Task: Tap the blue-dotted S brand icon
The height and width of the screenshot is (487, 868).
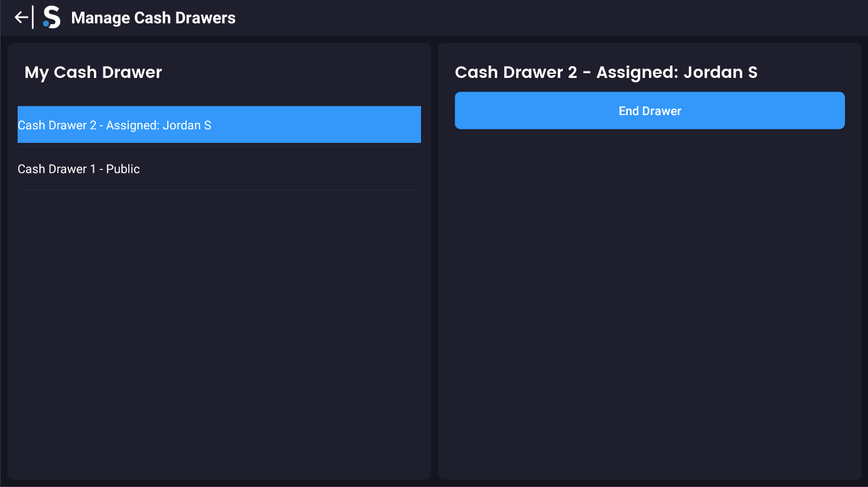Action: tap(52, 18)
